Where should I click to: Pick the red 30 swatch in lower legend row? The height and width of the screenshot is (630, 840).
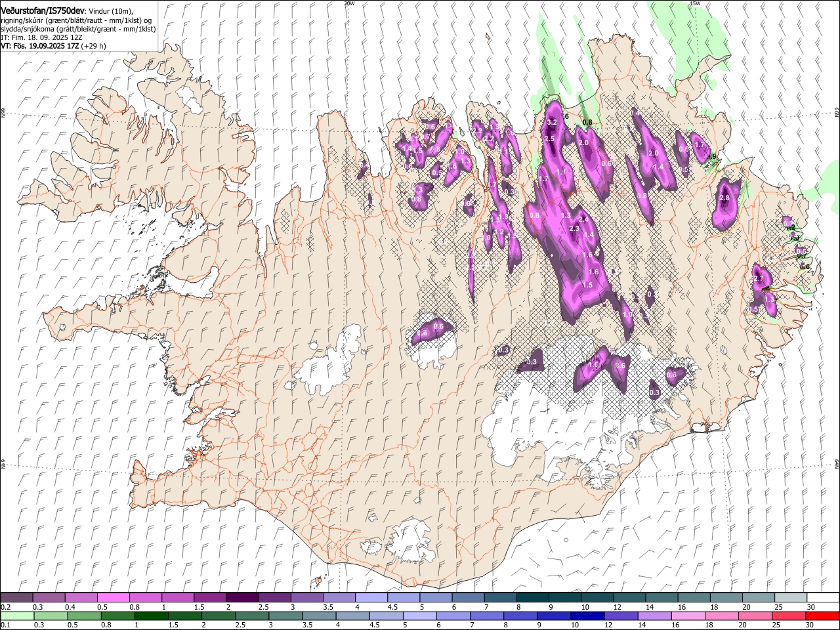(823, 616)
